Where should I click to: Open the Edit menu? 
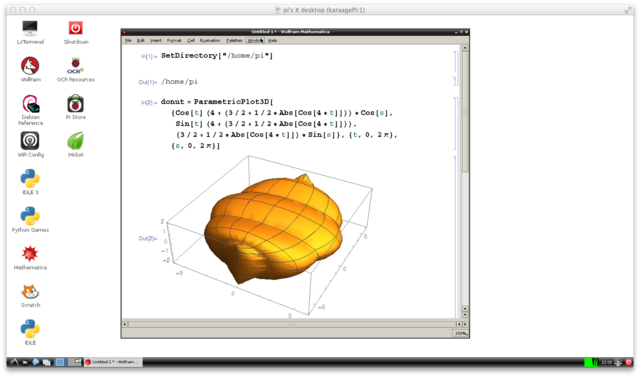click(x=140, y=40)
